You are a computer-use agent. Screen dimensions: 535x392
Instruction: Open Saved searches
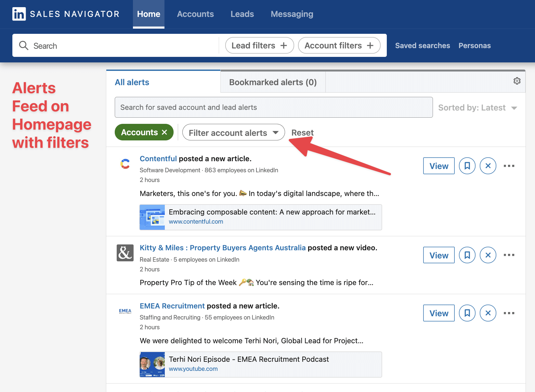(x=422, y=46)
